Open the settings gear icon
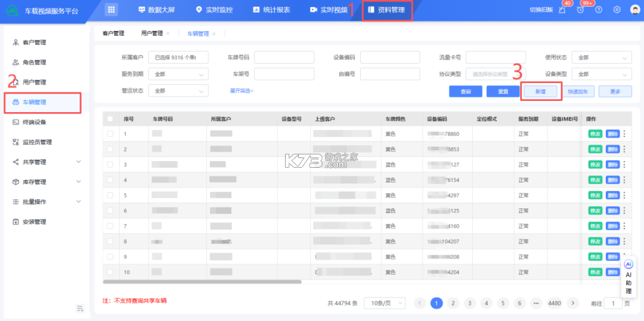Viewport: 644px width, 321px height. click(617, 10)
